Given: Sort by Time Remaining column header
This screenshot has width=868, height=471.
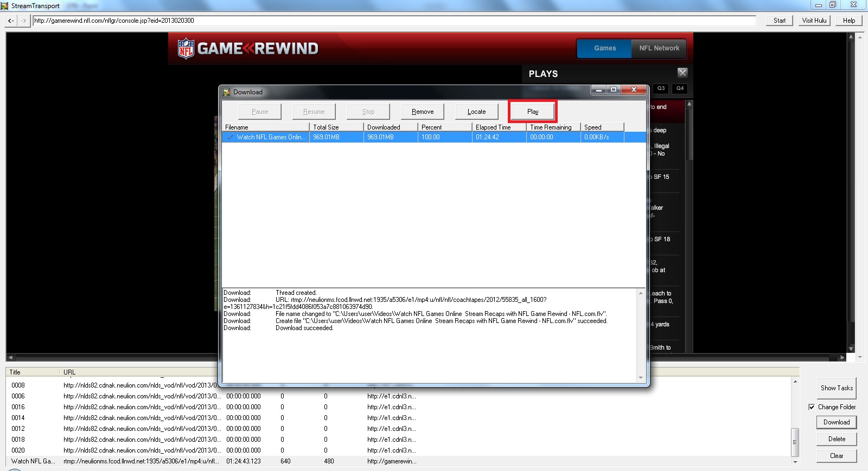Looking at the screenshot, I should (x=553, y=127).
